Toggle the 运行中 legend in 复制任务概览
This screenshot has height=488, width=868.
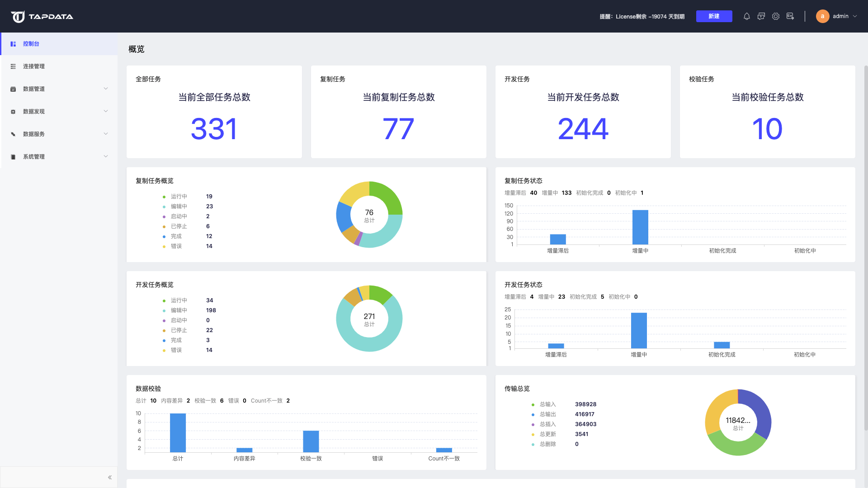pos(178,196)
